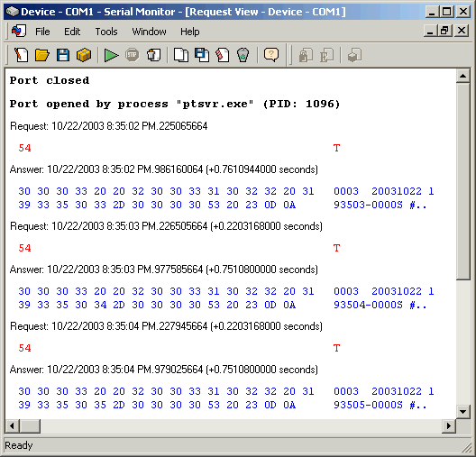
Task: Click the horizontal scrollbar thumb
Action: [x=30, y=426]
